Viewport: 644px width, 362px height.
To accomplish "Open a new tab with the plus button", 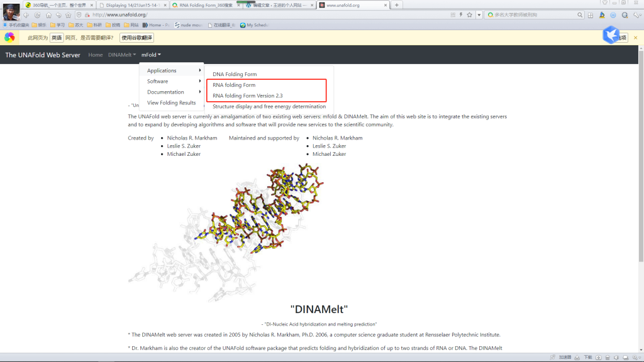I will 396,5.
